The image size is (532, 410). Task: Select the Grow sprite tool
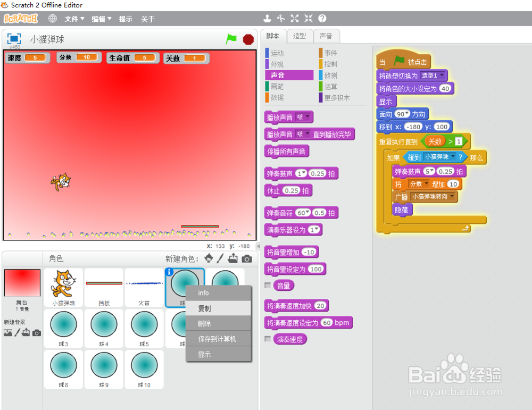tap(295, 18)
